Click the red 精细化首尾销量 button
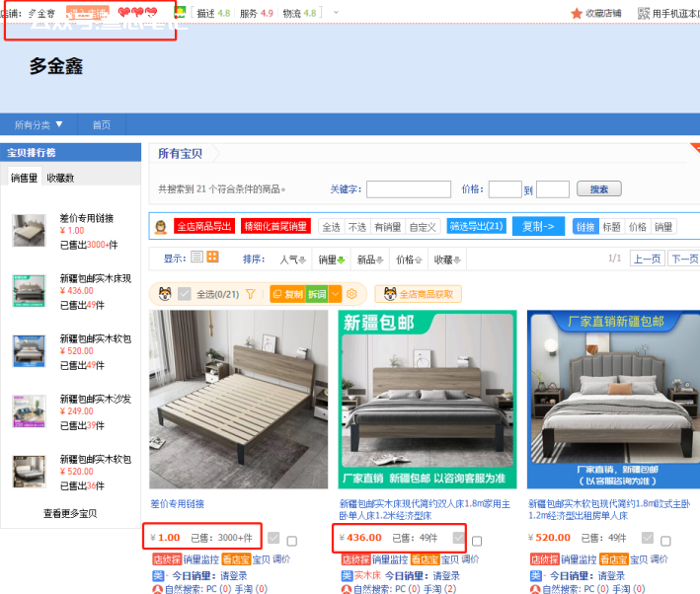 pyautogui.click(x=275, y=226)
